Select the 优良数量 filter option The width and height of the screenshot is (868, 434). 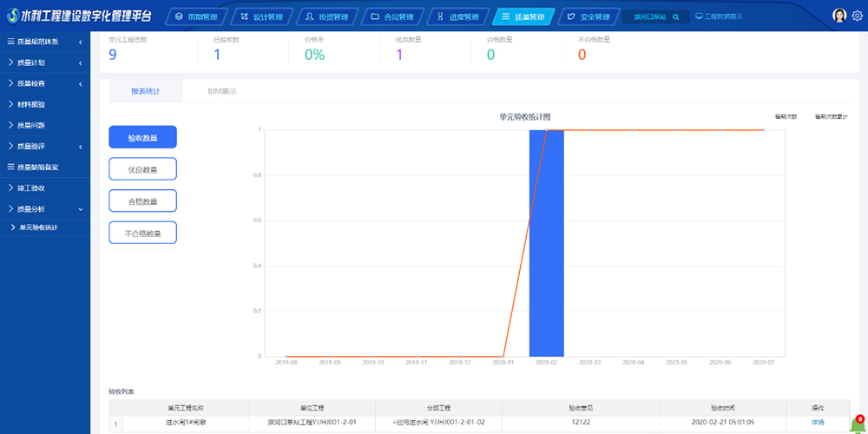tap(142, 169)
